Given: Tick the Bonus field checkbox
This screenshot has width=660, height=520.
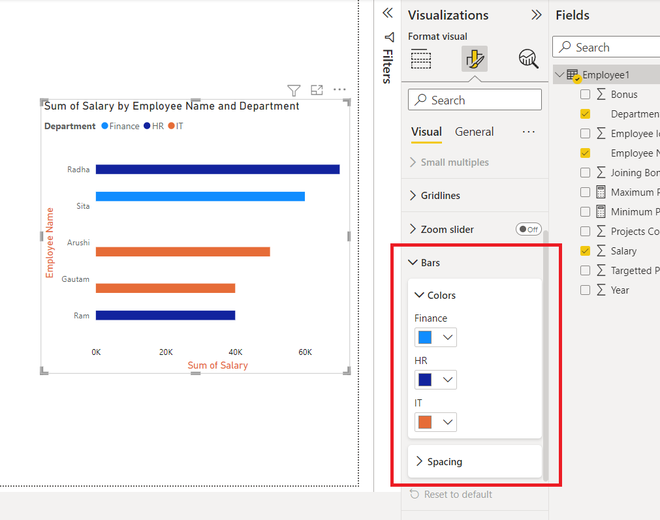Looking at the screenshot, I should click(585, 94).
